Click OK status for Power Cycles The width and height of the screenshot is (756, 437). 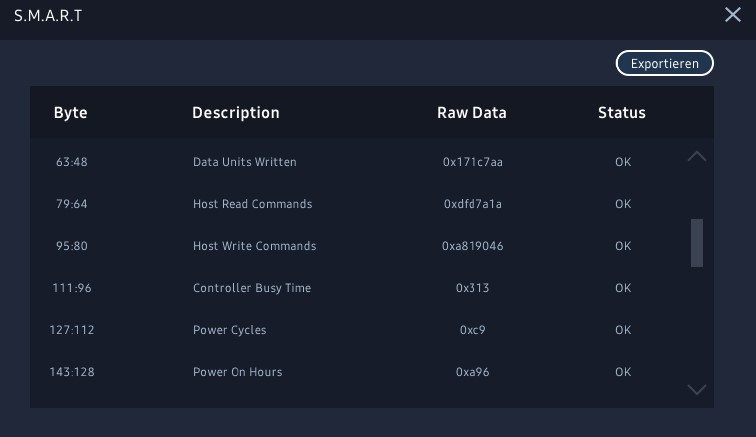[x=622, y=330]
